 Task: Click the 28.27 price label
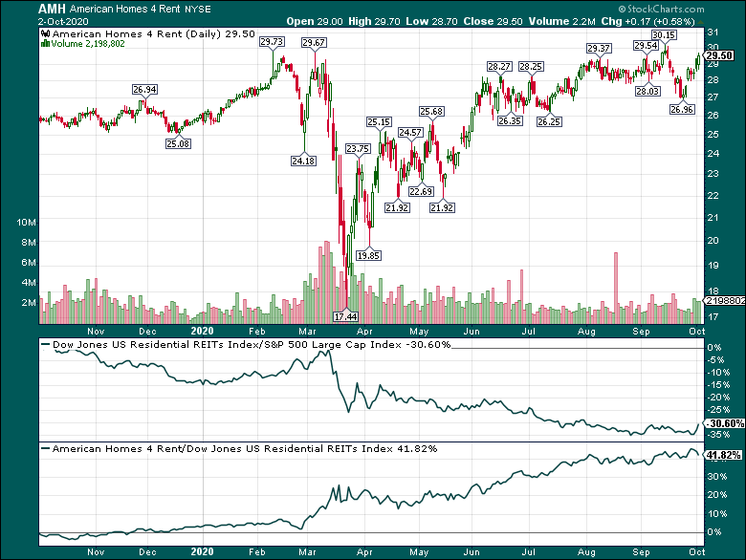(499, 67)
